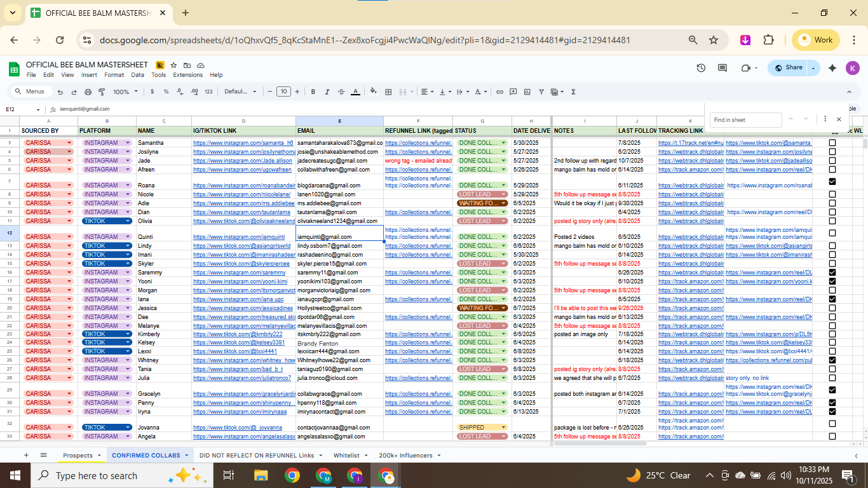The width and height of the screenshot is (868, 488).
Task: Open find box more options
Action: point(825,119)
